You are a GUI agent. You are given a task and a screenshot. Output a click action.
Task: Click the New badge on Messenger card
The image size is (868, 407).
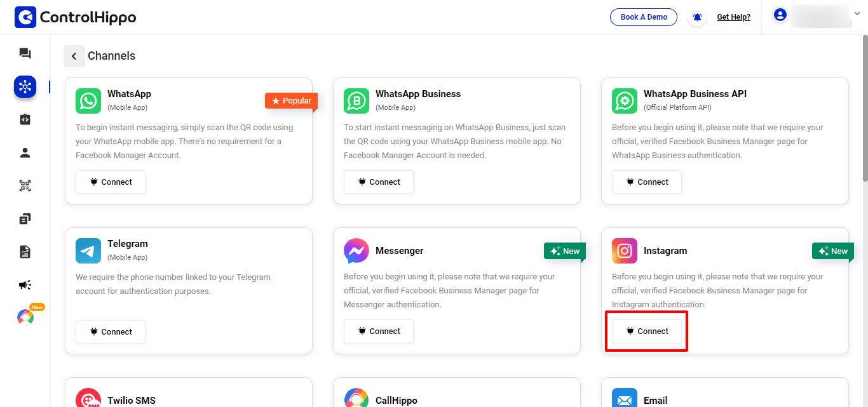(564, 251)
